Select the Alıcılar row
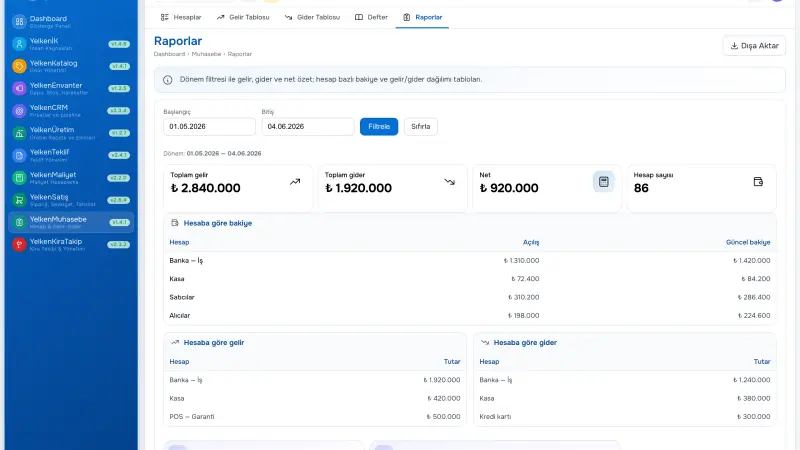This screenshot has width=800, height=450. (470, 316)
